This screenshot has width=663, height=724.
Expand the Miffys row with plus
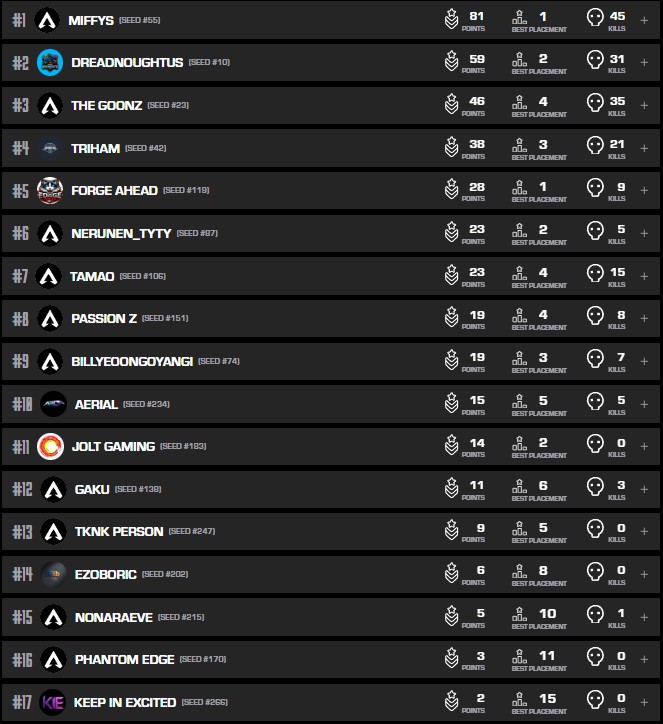tap(644, 20)
